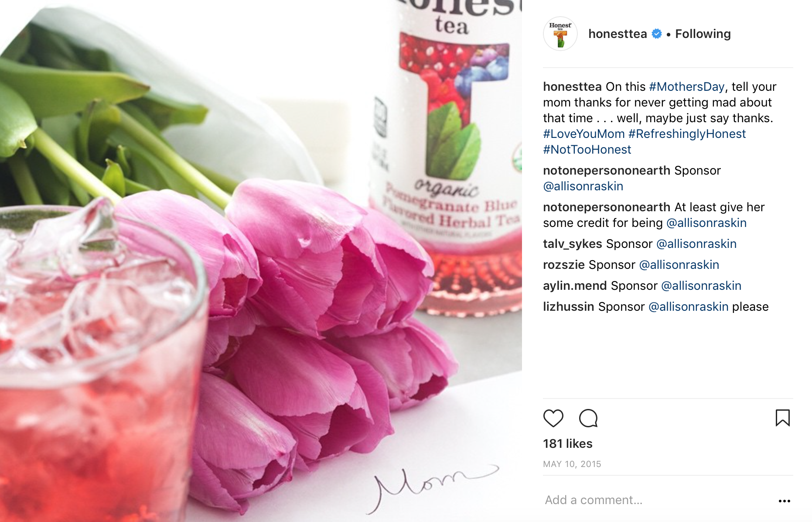View who liked via 181 likes
The width and height of the screenshot is (812, 522).
567,443
